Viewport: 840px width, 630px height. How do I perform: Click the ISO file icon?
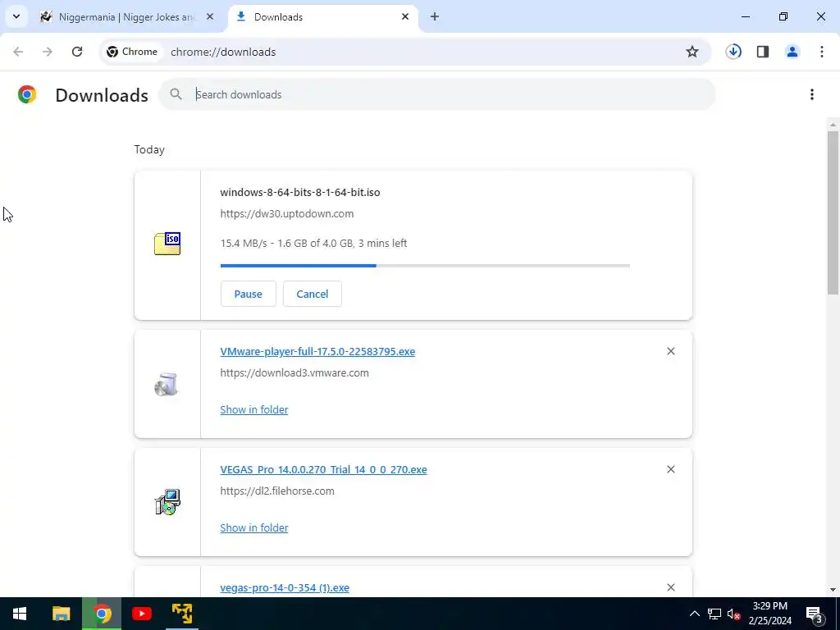[x=167, y=244]
